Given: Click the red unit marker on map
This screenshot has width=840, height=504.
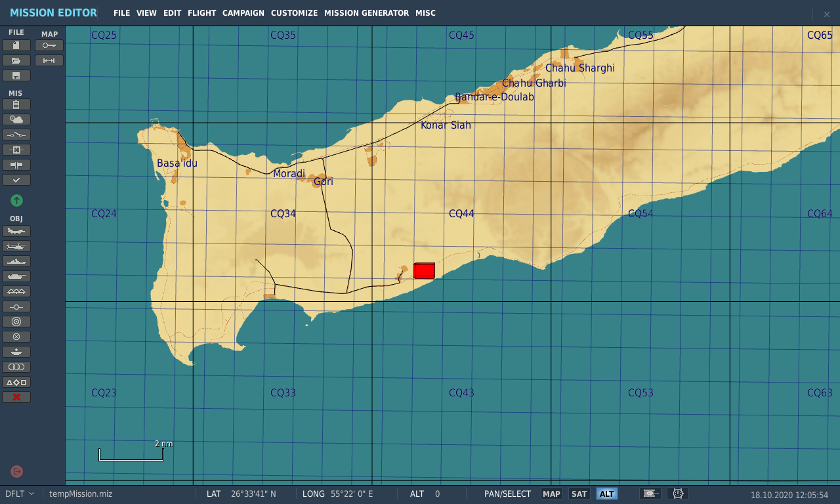Looking at the screenshot, I should [425, 270].
